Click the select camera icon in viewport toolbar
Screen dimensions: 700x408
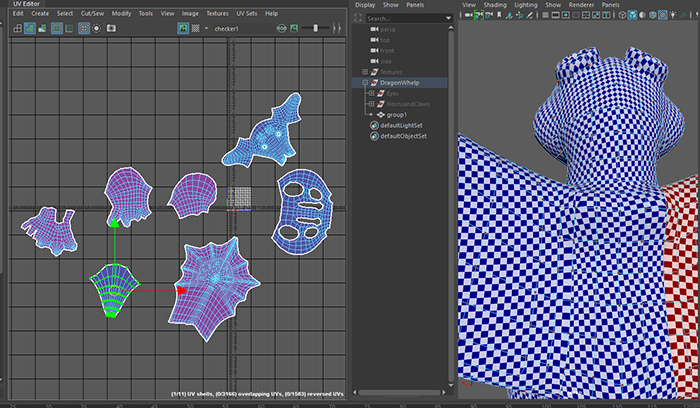point(466,15)
